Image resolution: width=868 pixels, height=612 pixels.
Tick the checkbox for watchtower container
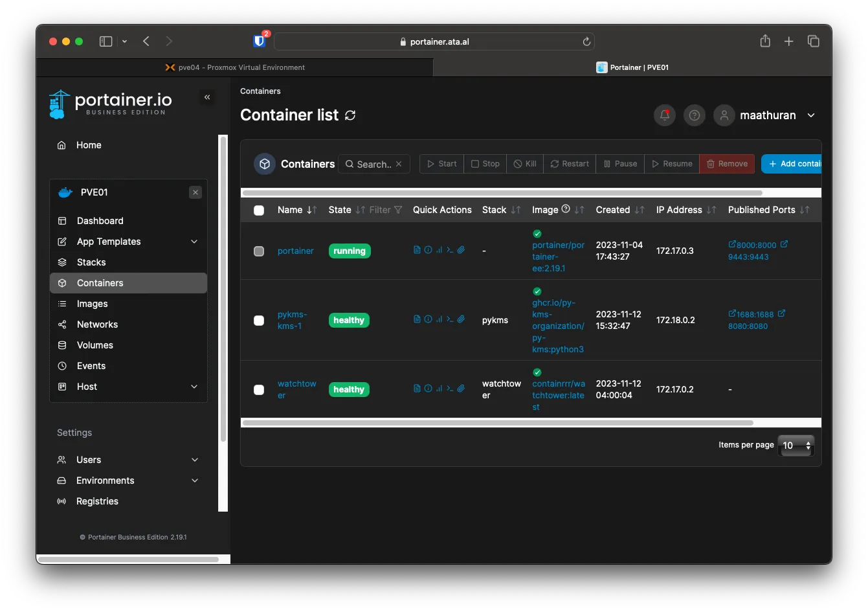point(259,390)
